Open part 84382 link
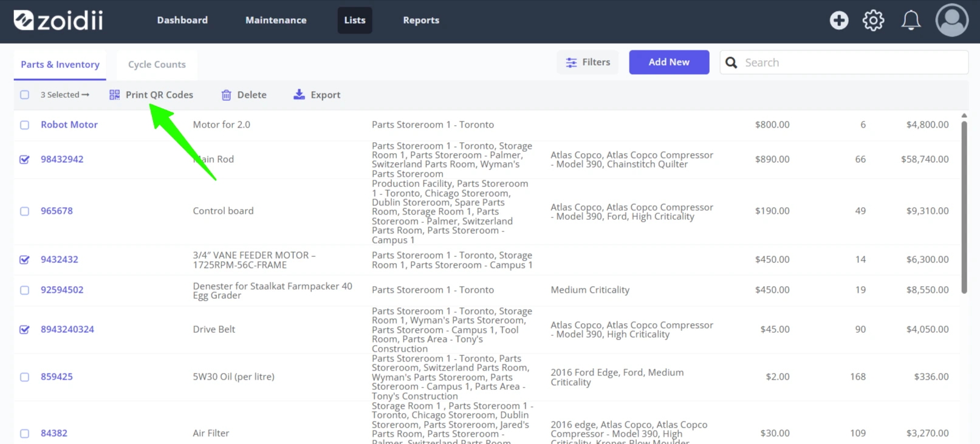Screen dimensions: 980x444 point(54,433)
